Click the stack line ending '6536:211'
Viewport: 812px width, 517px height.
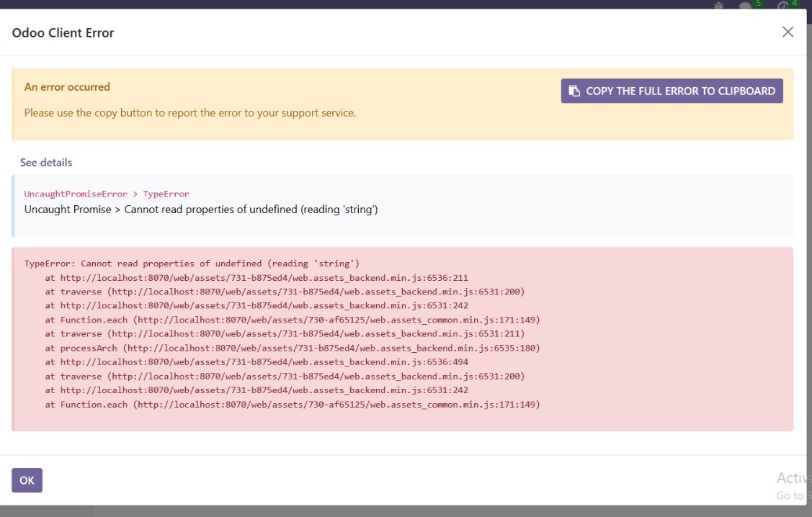pos(256,278)
